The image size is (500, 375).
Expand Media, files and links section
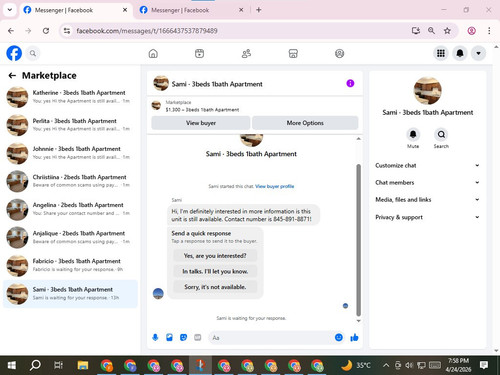pyautogui.click(x=427, y=200)
